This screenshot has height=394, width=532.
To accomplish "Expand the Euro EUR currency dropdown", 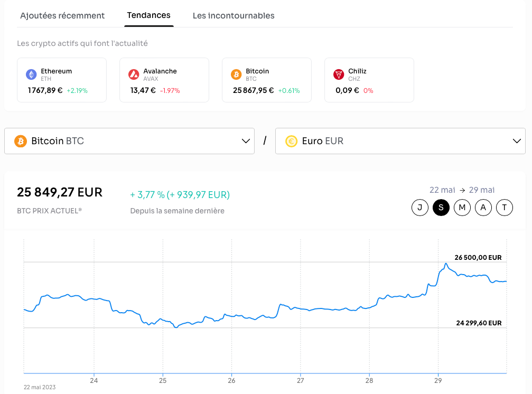I will tap(400, 141).
